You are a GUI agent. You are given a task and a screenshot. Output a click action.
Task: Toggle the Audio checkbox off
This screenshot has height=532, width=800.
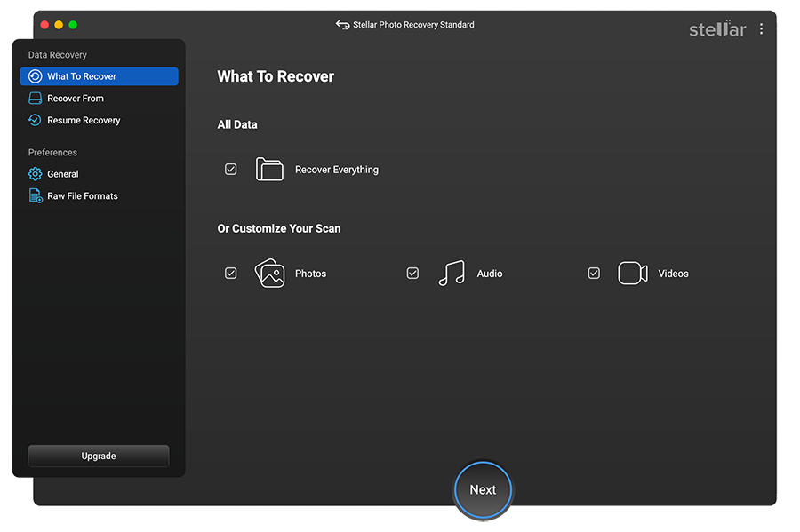412,273
